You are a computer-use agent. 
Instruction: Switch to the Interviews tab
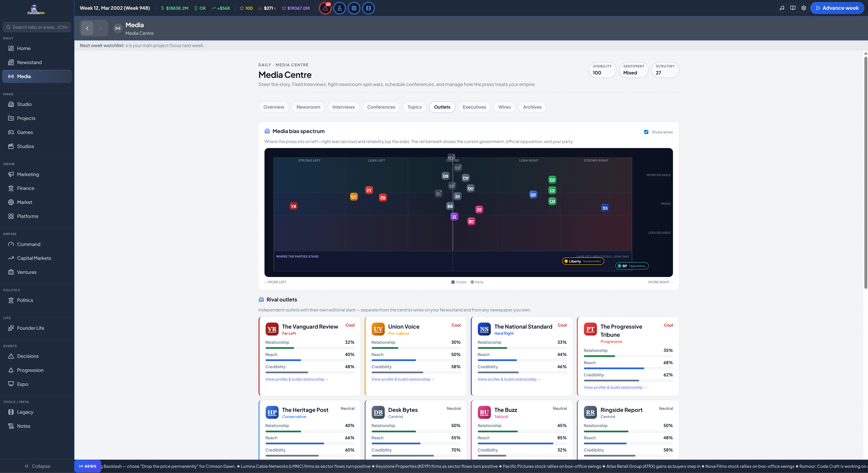coord(343,107)
